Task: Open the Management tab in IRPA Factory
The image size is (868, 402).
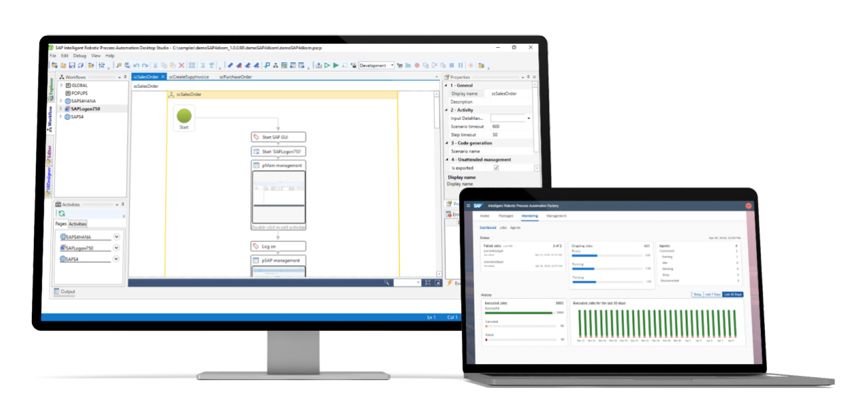Action: [x=557, y=217]
